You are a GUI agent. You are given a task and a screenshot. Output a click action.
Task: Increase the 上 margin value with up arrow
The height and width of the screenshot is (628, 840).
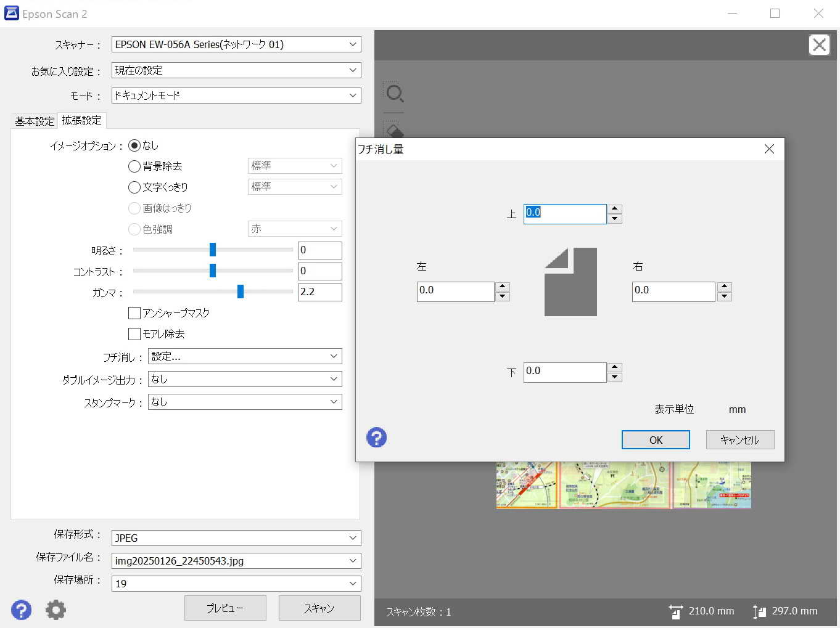pos(614,209)
